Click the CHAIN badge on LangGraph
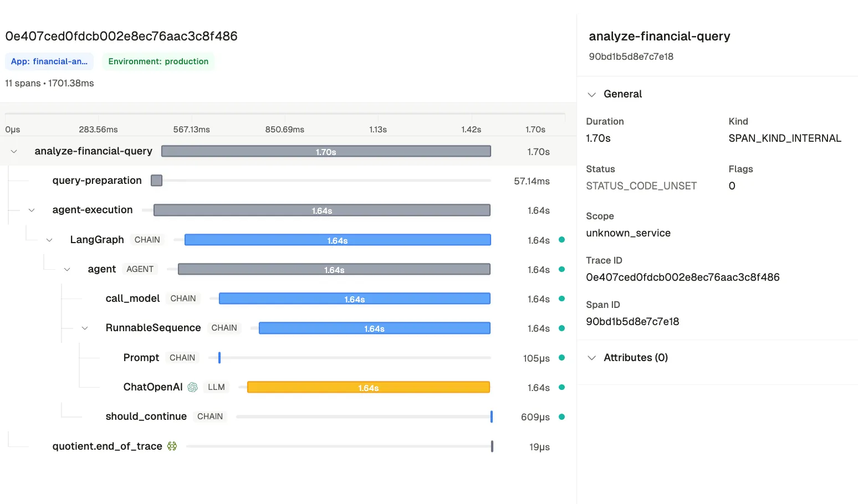 pos(147,240)
